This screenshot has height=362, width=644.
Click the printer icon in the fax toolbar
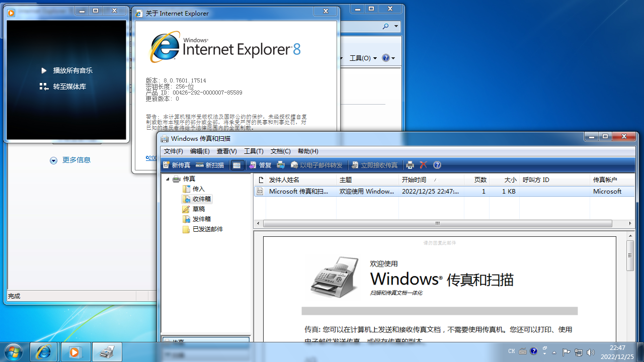(410, 165)
